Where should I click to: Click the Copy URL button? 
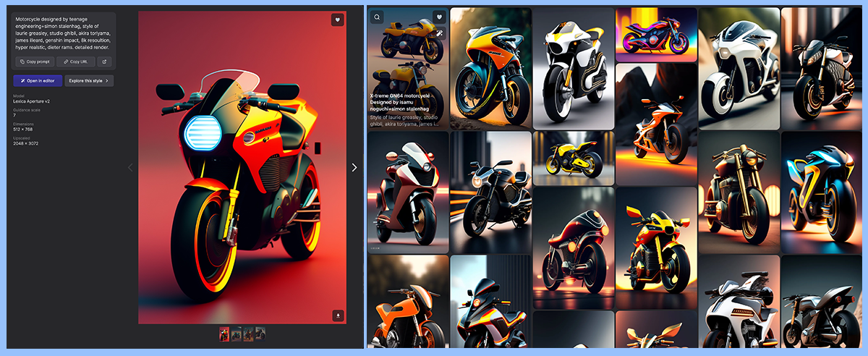pyautogui.click(x=76, y=62)
